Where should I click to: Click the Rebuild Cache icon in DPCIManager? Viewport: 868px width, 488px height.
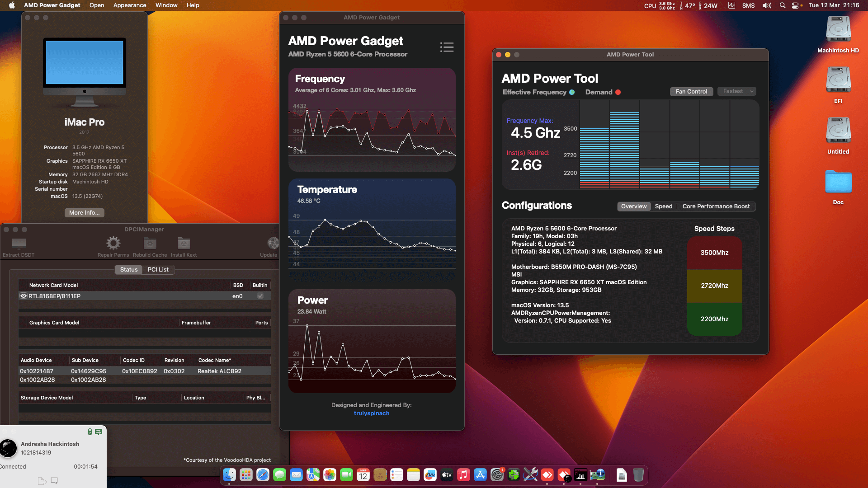click(x=150, y=244)
